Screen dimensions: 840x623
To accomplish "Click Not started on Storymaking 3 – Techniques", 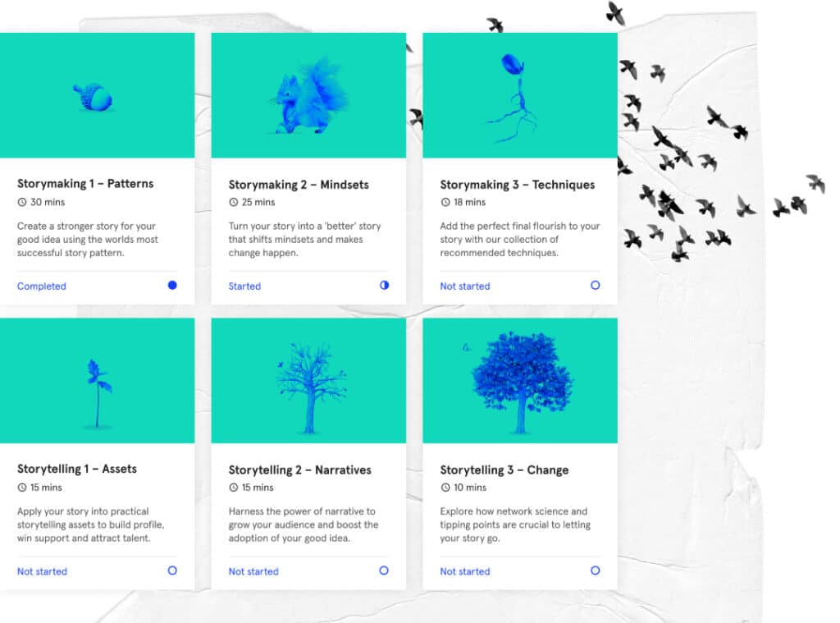I will [x=465, y=286].
